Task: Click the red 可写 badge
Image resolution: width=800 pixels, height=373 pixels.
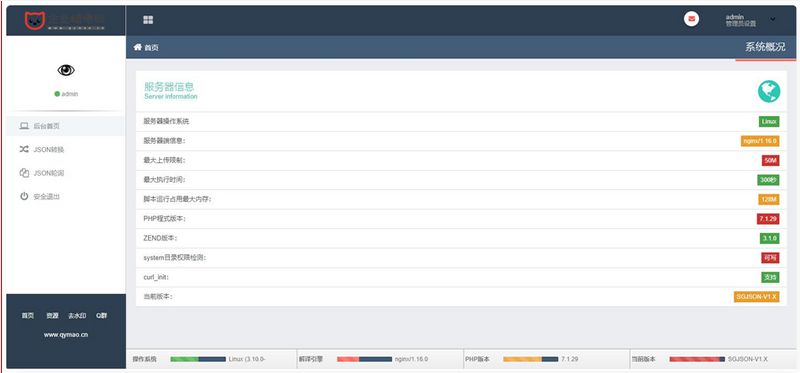Action: [x=770, y=258]
